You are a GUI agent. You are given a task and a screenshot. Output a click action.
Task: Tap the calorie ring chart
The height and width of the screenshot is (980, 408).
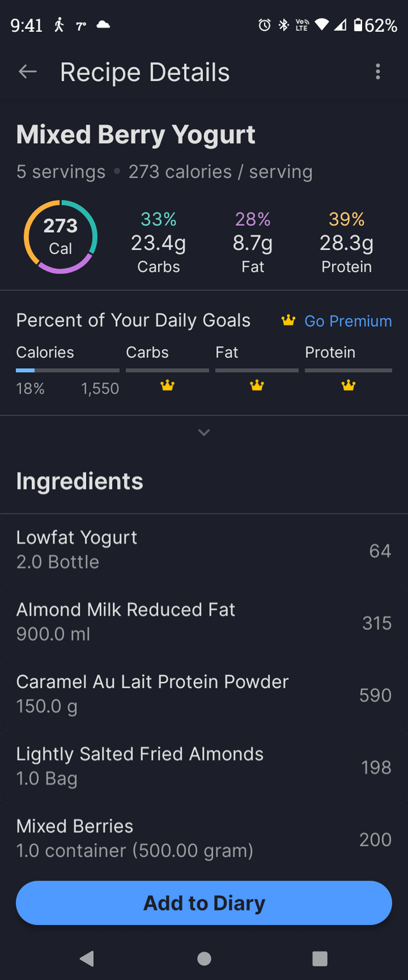tap(61, 237)
